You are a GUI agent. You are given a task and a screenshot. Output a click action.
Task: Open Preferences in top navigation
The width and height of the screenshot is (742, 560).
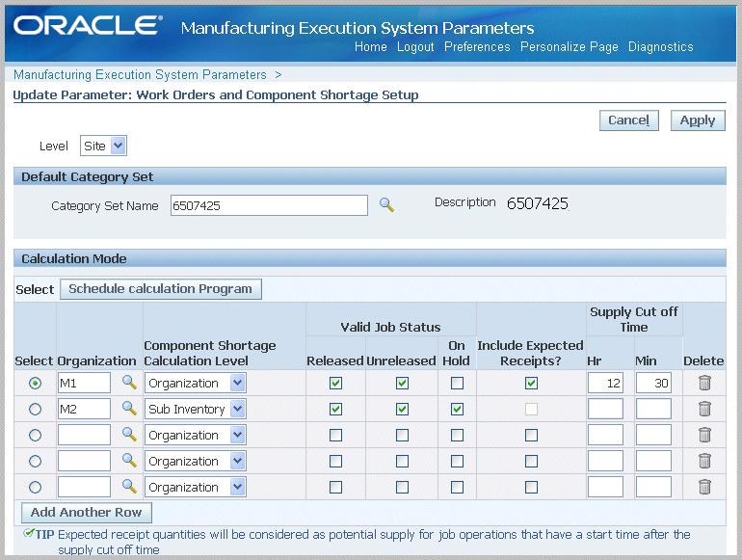click(x=477, y=47)
